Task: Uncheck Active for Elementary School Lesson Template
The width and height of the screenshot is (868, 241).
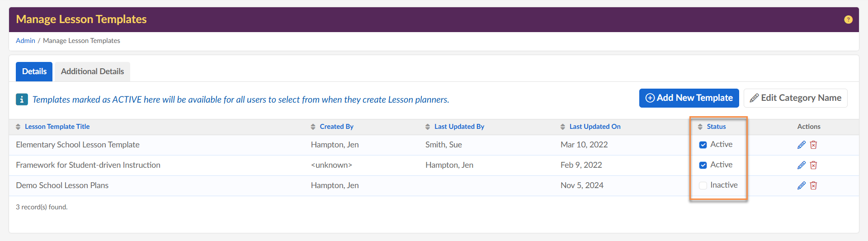Action: click(703, 145)
